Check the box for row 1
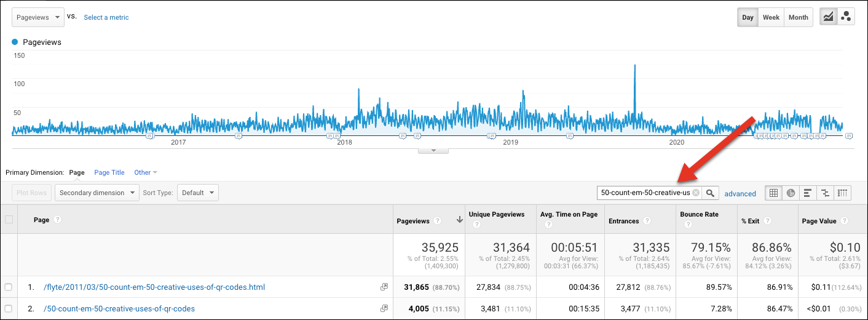The width and height of the screenshot is (868, 320). tap(9, 287)
